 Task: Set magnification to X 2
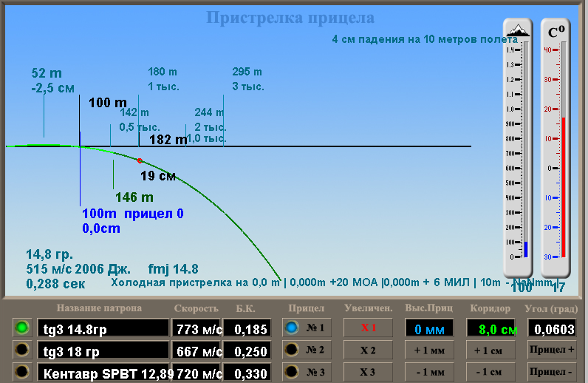coord(368,350)
